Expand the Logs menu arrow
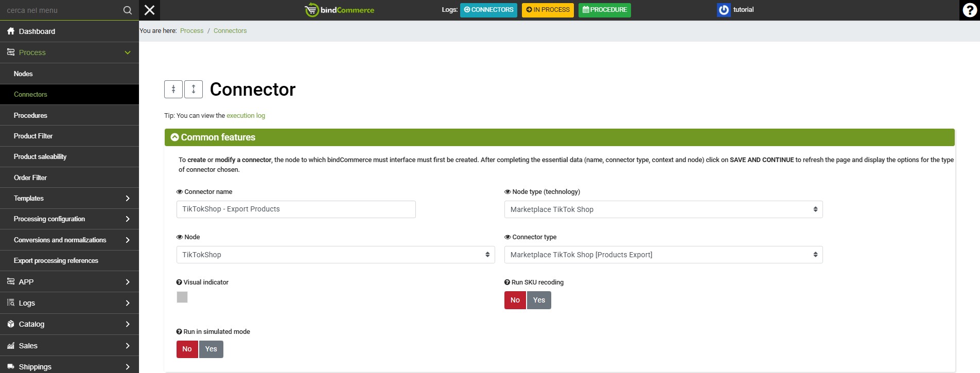This screenshot has height=373, width=980. point(128,303)
